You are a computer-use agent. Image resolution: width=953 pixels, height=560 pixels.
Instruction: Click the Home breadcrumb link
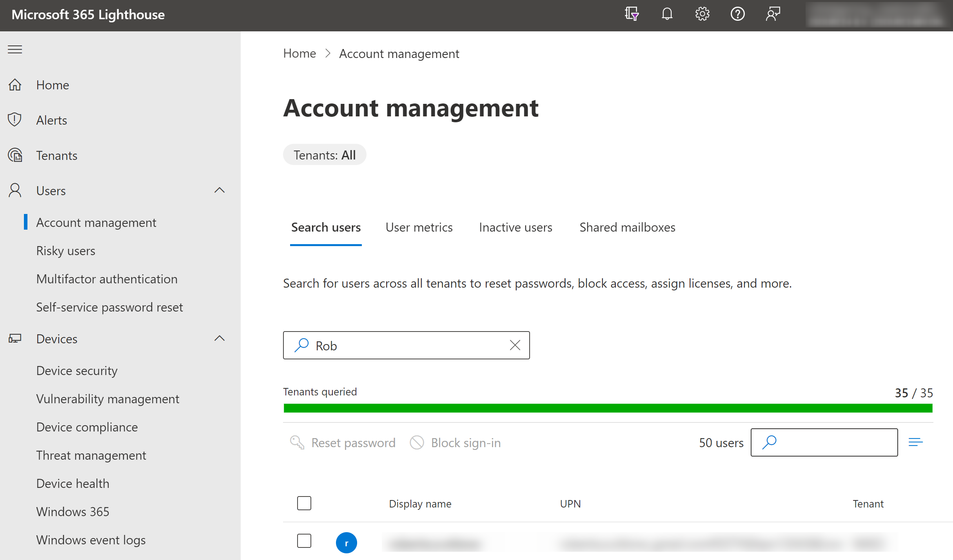[x=300, y=53]
